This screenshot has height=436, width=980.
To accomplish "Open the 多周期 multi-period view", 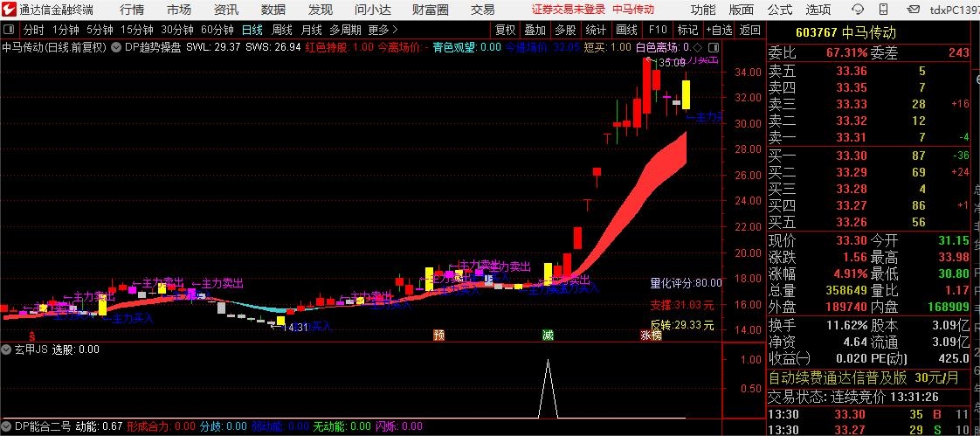I will point(345,30).
